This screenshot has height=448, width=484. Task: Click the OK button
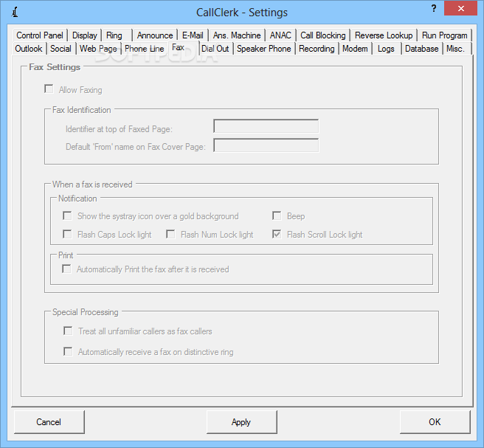(x=435, y=421)
